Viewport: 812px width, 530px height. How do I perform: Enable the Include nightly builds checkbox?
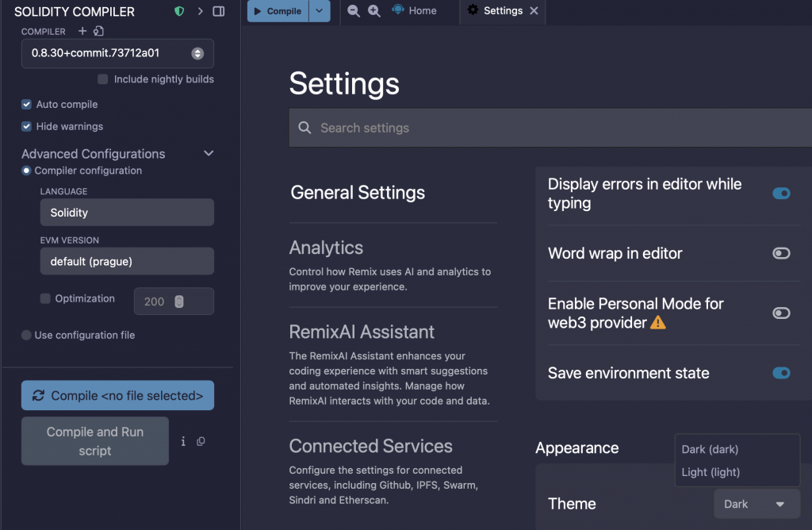click(103, 79)
